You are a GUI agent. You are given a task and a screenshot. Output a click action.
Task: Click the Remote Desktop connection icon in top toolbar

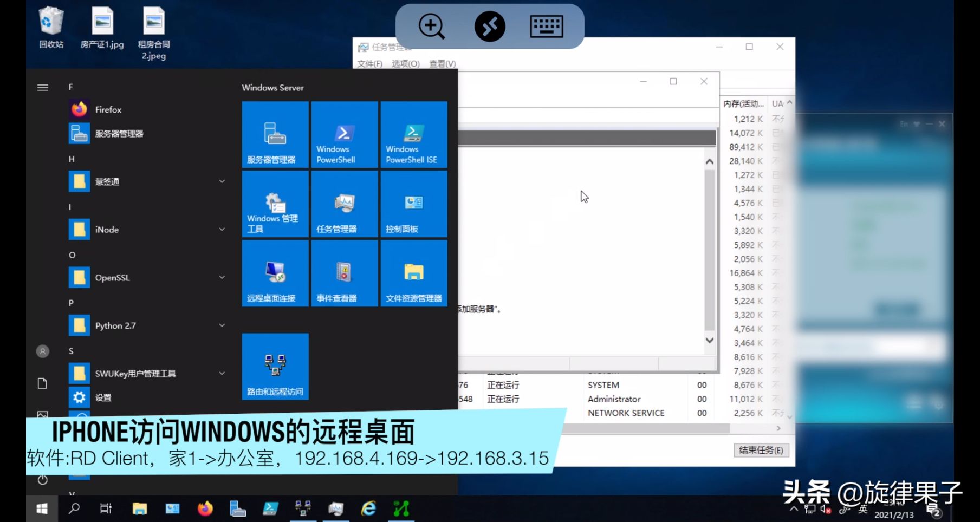pyautogui.click(x=490, y=27)
